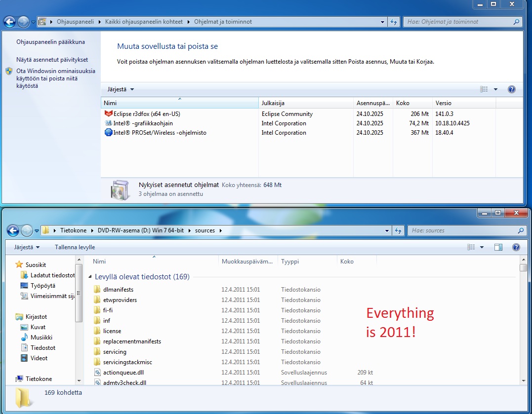Open help icon in Ohjelmat ja toiminnot toolbar
Viewport: 532px width, 414px height.
pyautogui.click(x=512, y=89)
